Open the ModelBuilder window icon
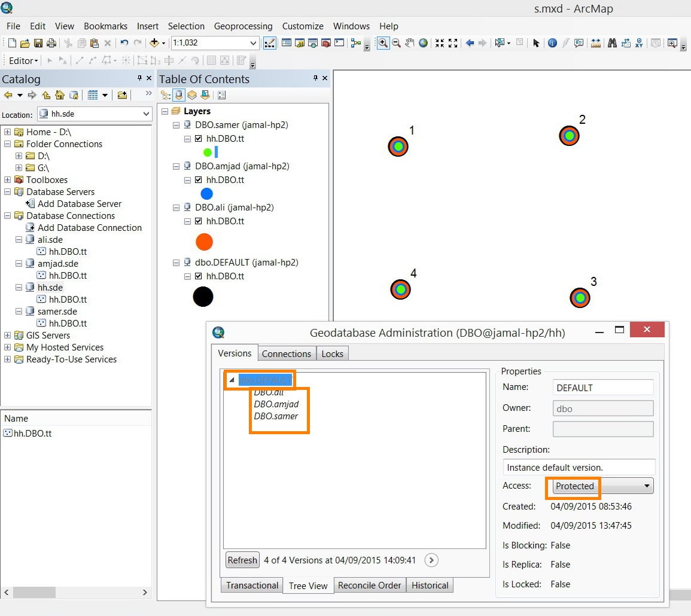The width and height of the screenshot is (691, 616). (x=355, y=42)
